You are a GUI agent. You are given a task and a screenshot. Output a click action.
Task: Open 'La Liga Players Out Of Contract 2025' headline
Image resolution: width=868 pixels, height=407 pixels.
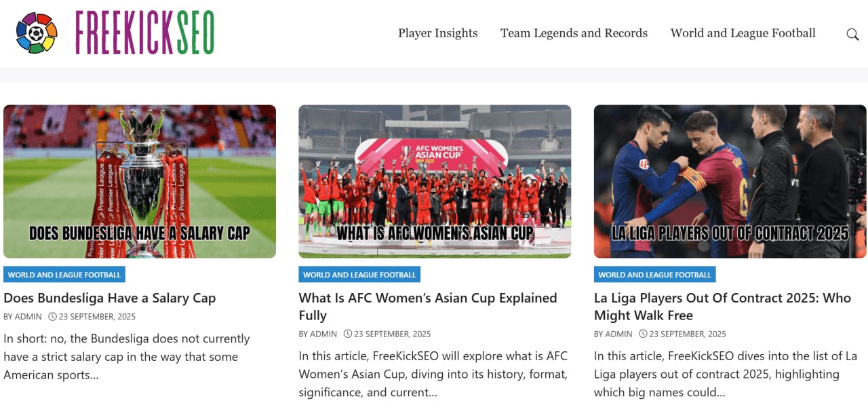pos(722,307)
